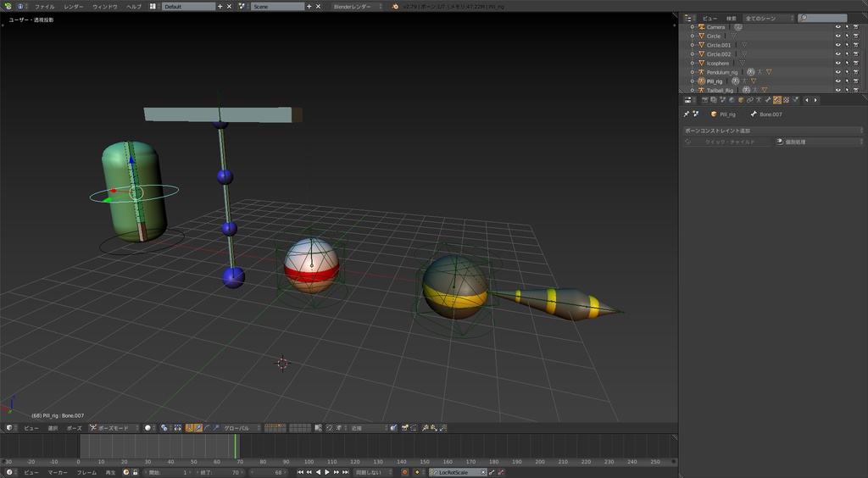Select translate manipulator arrow icon
The width and height of the screenshot is (868, 478).
click(x=198, y=428)
